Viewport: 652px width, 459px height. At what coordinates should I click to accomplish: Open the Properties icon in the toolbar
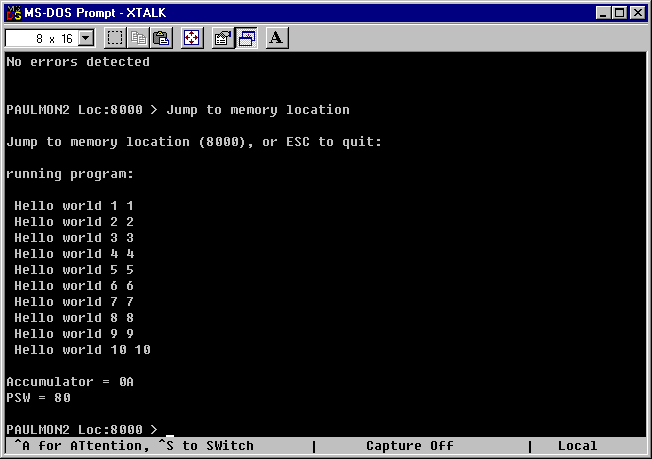click(223, 38)
